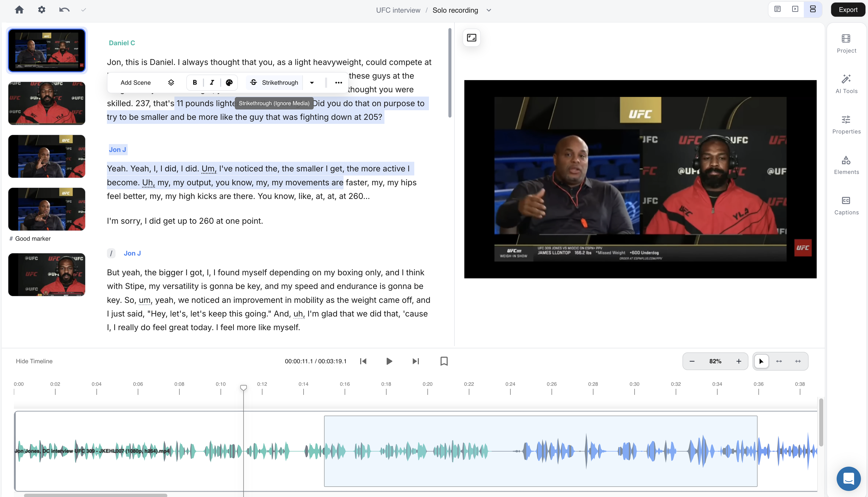Open the Elements sidebar panel

[846, 165]
